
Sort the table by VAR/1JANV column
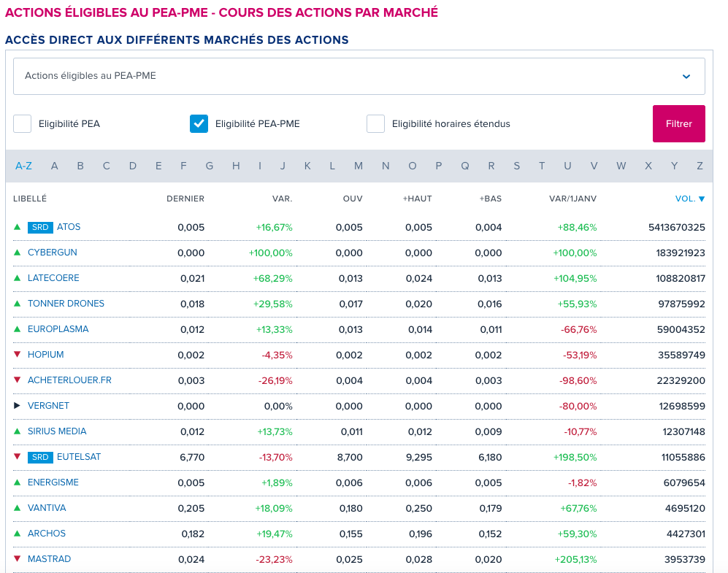572,199
